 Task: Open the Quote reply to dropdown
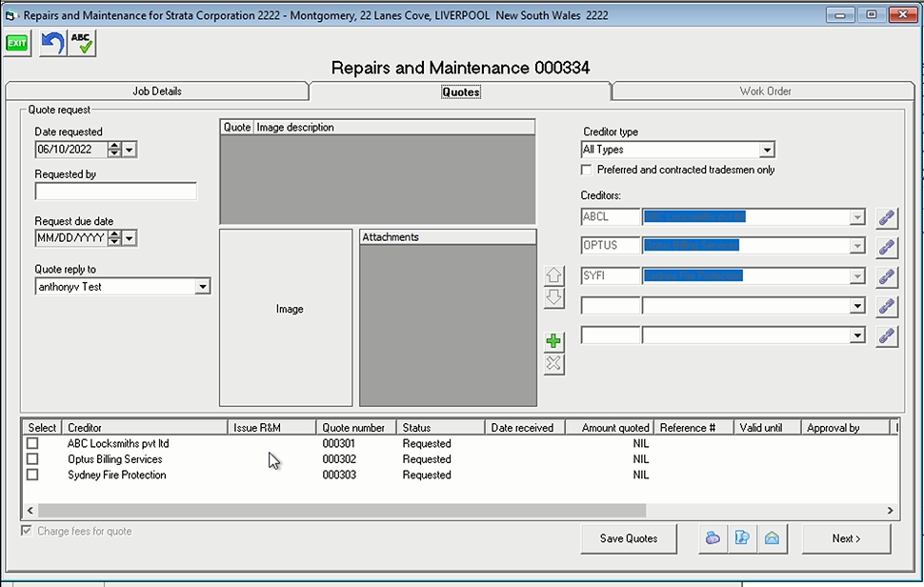(202, 287)
